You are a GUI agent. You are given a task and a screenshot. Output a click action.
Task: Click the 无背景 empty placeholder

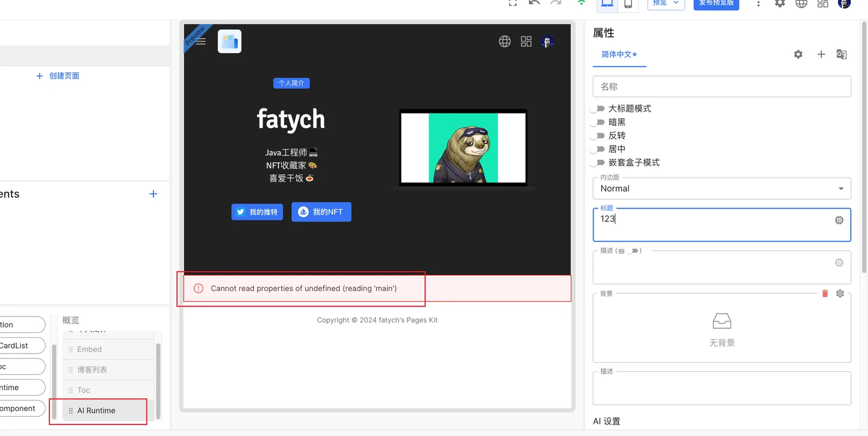722,330
